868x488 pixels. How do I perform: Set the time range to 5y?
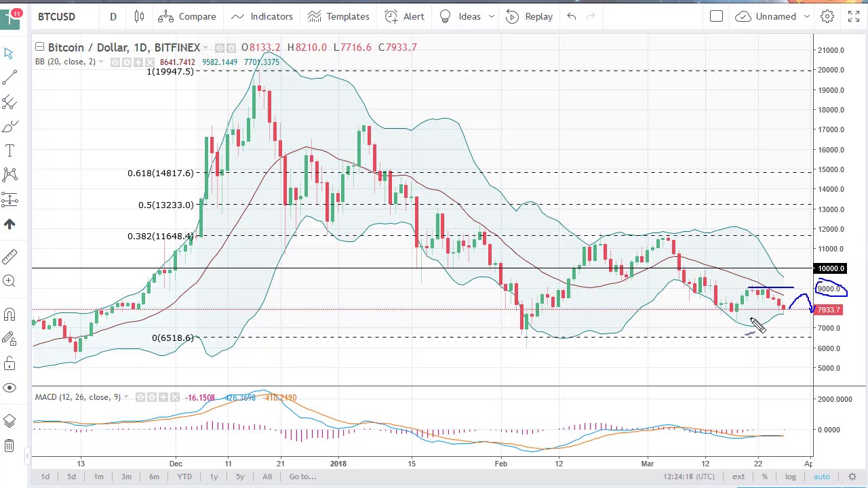click(x=240, y=476)
